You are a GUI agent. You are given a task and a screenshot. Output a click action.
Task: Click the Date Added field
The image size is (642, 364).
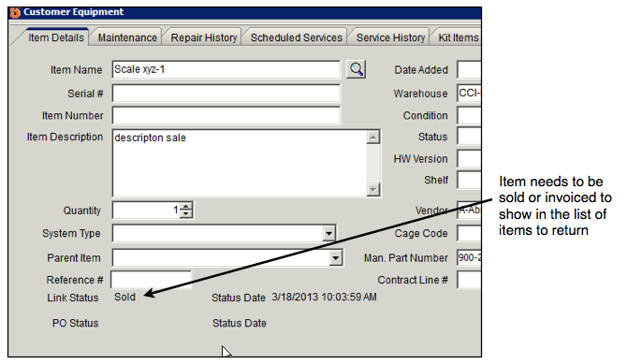[469, 69]
